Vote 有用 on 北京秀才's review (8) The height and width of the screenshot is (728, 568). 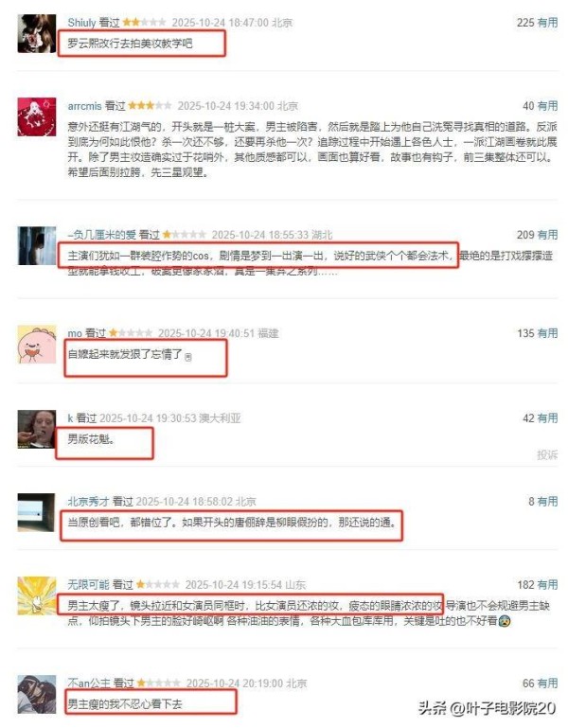pyautogui.click(x=547, y=502)
